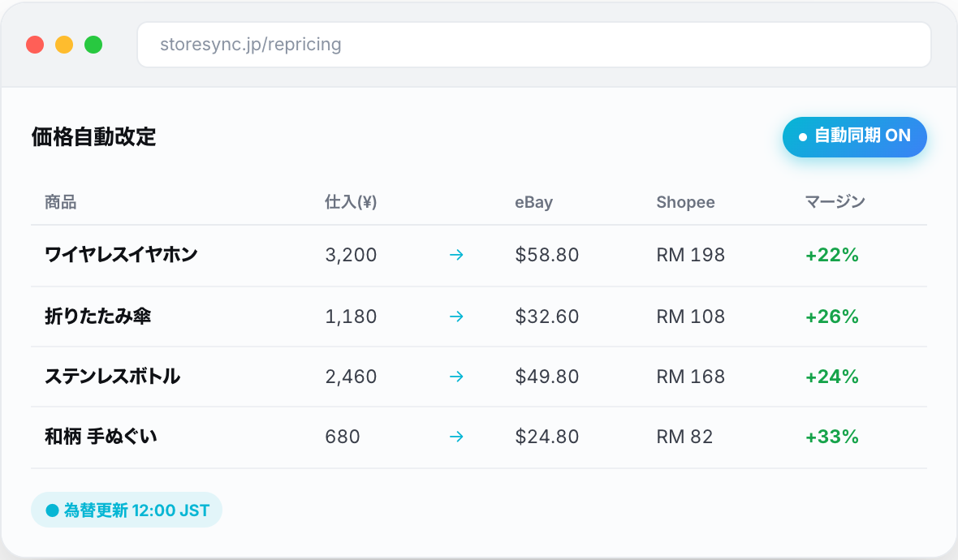Image resolution: width=958 pixels, height=560 pixels.
Task: Click the 価格自動改定 page heading
Action: (x=93, y=137)
